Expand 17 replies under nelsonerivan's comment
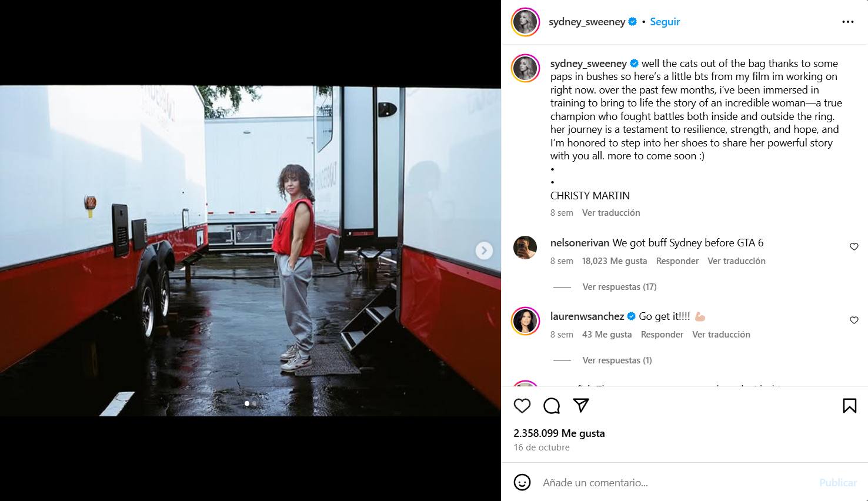Image resolution: width=868 pixels, height=501 pixels. (619, 287)
